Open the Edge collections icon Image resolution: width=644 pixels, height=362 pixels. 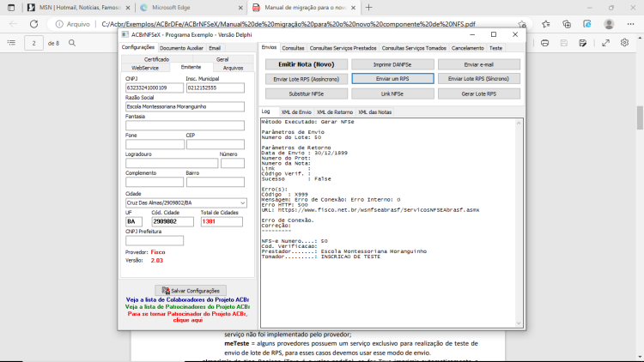click(x=567, y=24)
